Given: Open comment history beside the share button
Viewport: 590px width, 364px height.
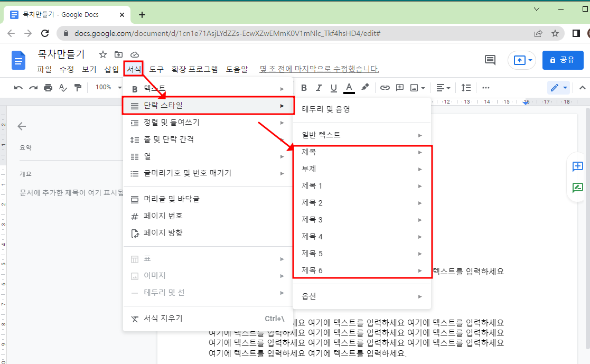Looking at the screenshot, I should (489, 60).
